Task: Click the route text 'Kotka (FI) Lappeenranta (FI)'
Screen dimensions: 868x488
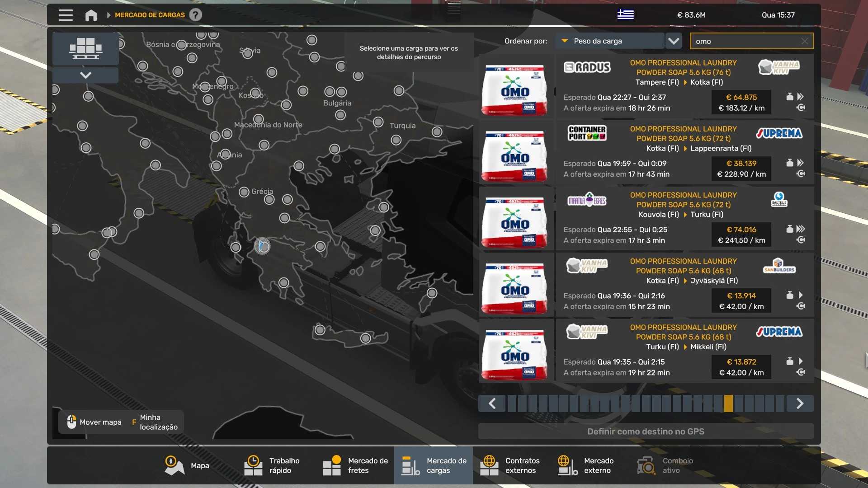Action: [x=699, y=148]
